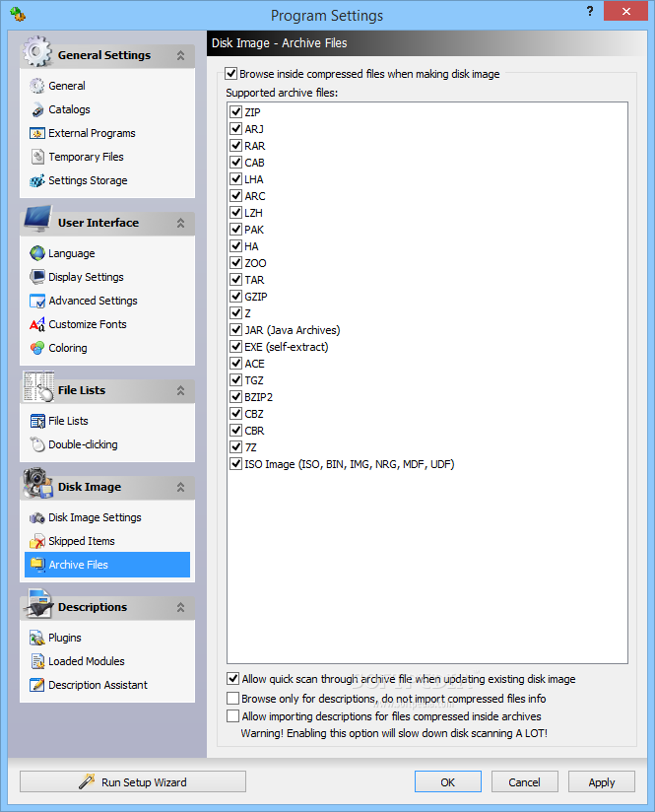Click the Disk Image Settings icon
Screen dimensions: 655x812
click(37, 517)
